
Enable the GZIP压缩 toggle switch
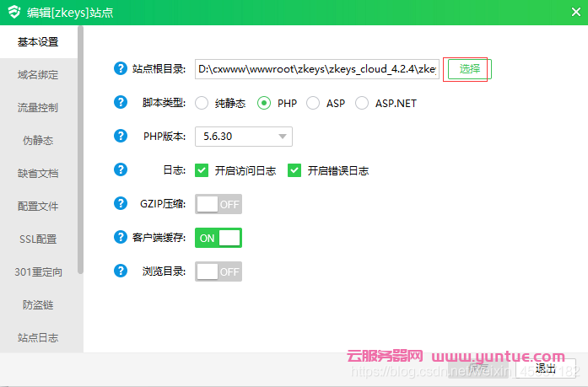[218, 204]
